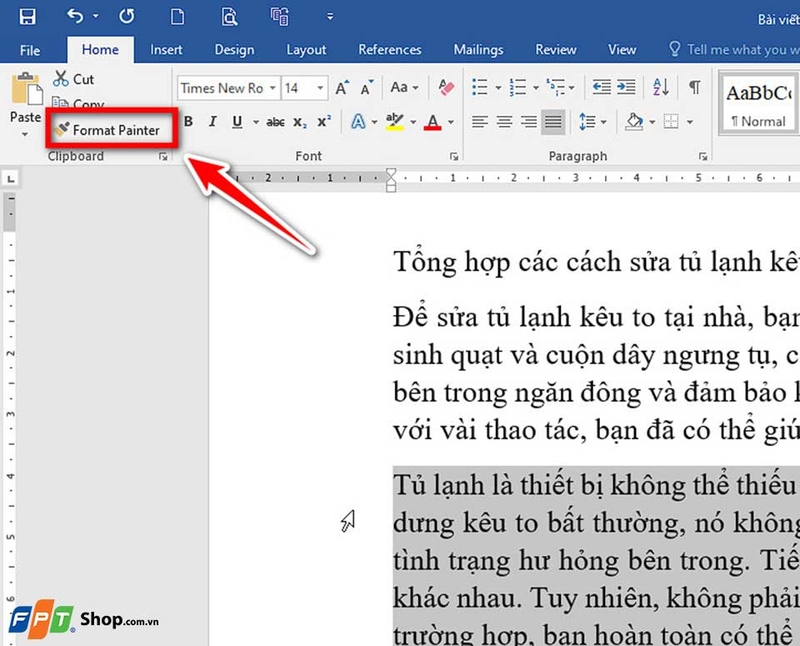Click the Increase Indent icon
The width and height of the screenshot is (800, 646).
[625, 88]
